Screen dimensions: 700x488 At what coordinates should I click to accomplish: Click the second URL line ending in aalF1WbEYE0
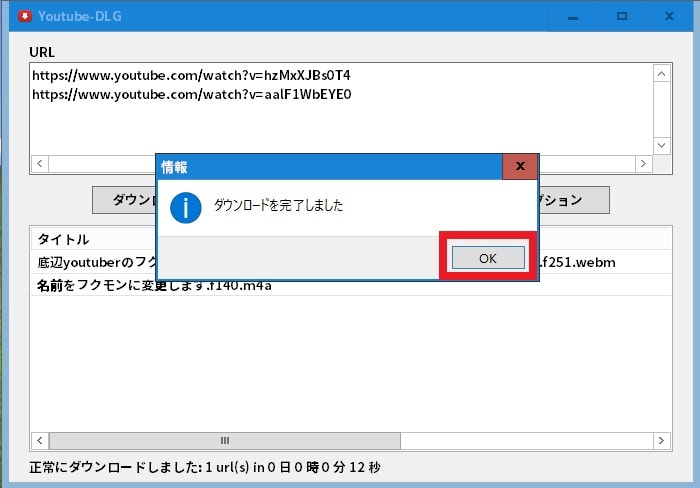click(192, 94)
